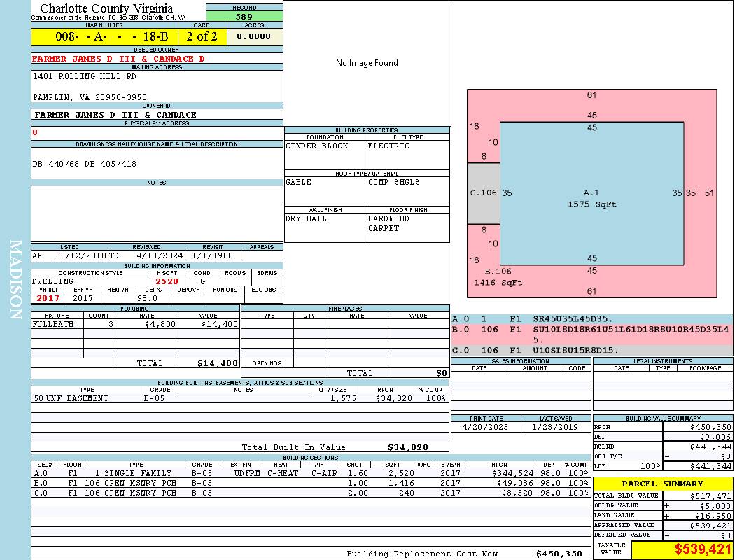Click the "2 of 2" card indicator
The width and height of the screenshot is (735, 560).
point(202,36)
